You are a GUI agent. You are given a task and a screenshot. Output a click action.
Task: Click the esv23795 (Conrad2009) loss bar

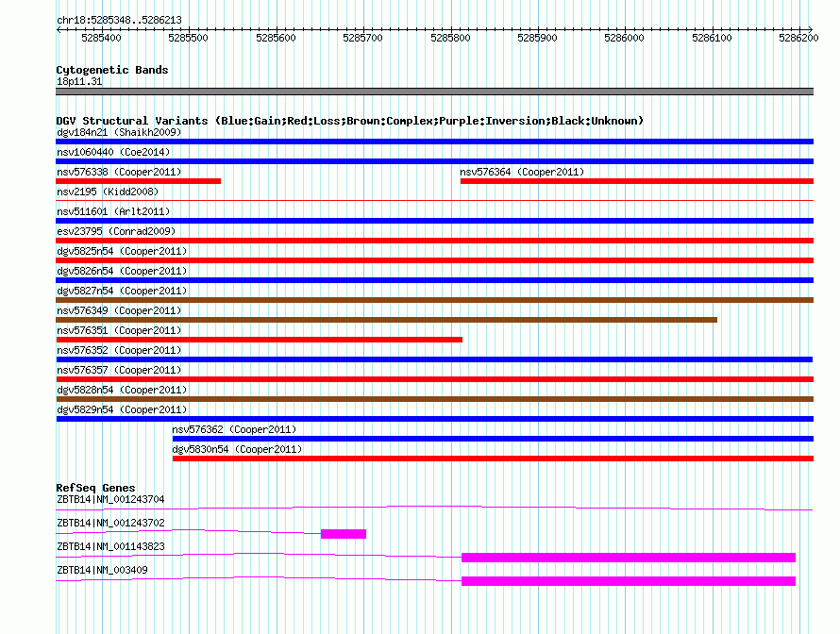(434, 241)
